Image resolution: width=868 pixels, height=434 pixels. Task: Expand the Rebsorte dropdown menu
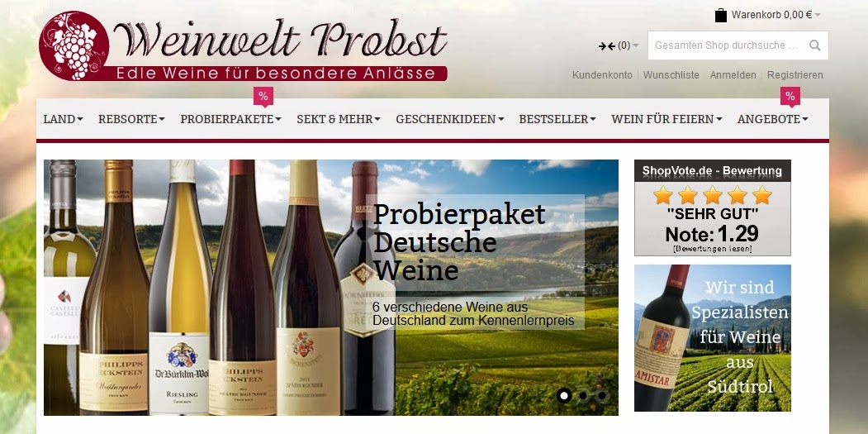pyautogui.click(x=131, y=118)
